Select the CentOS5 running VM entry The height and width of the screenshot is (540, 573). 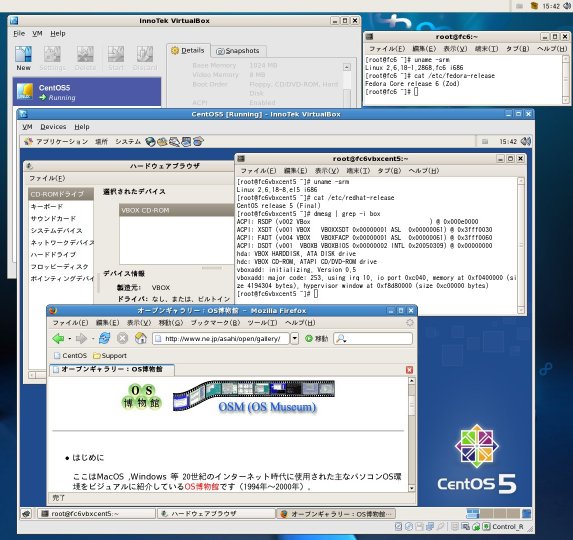pyautogui.click(x=87, y=92)
